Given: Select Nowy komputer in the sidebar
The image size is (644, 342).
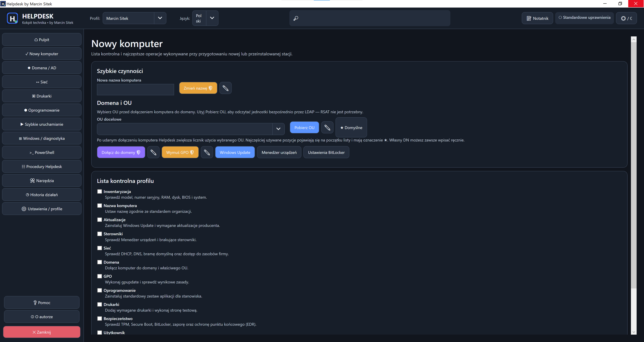Looking at the screenshot, I should coord(42,54).
